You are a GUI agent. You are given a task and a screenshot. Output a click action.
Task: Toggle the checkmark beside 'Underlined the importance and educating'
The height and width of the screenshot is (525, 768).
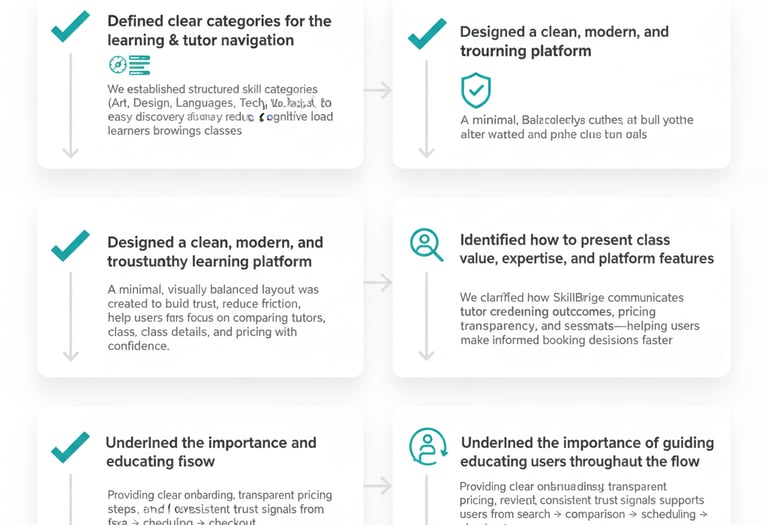(70, 447)
